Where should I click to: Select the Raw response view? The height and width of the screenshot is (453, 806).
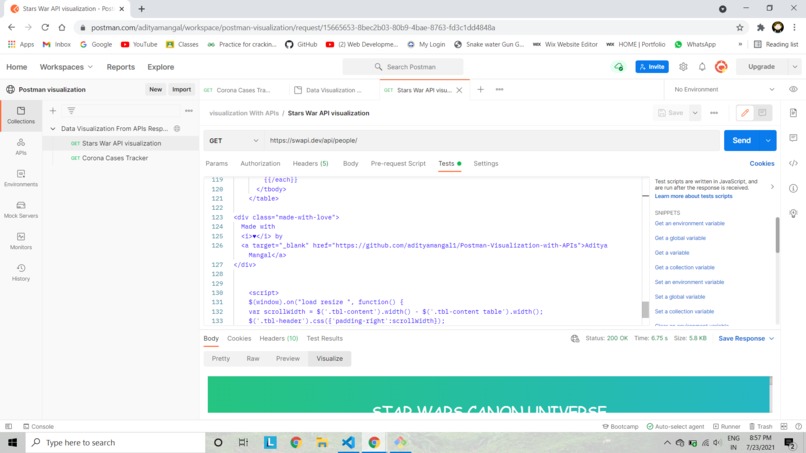point(252,358)
